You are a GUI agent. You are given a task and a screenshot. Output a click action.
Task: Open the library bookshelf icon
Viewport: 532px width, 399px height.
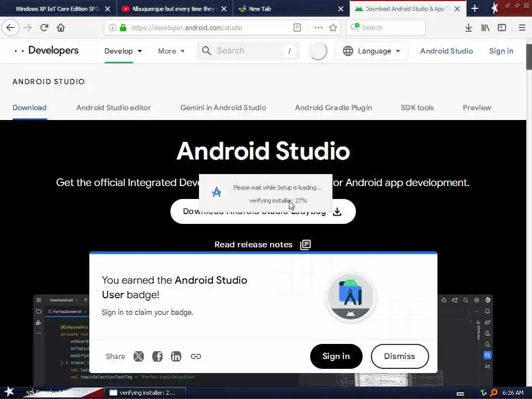485,28
